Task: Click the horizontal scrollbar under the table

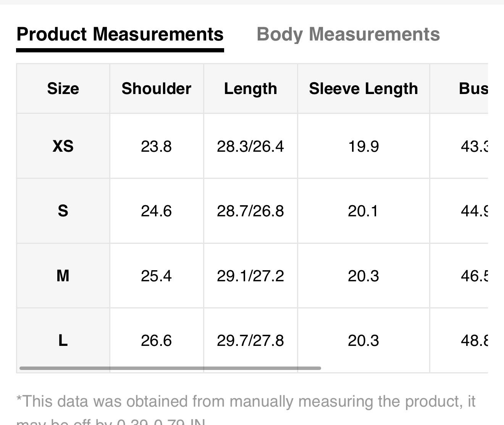Action: click(x=170, y=368)
